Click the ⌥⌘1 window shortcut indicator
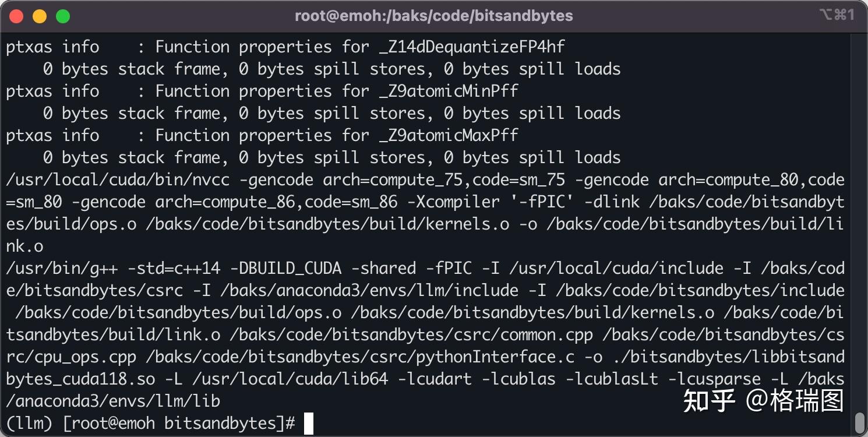The width and height of the screenshot is (868, 437). pos(837,15)
